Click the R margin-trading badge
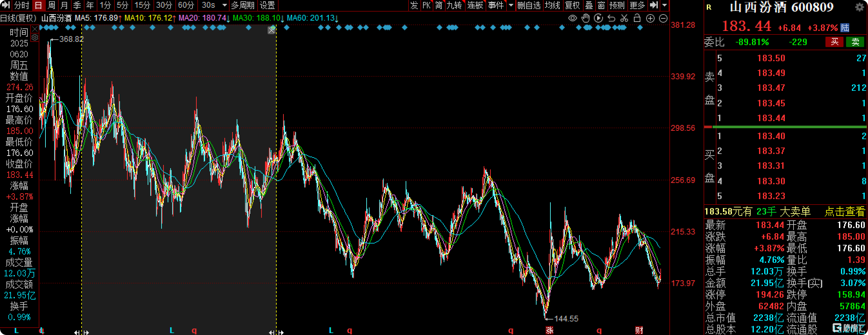Screen dimensions: 868x335 pyautogui.click(x=709, y=7)
